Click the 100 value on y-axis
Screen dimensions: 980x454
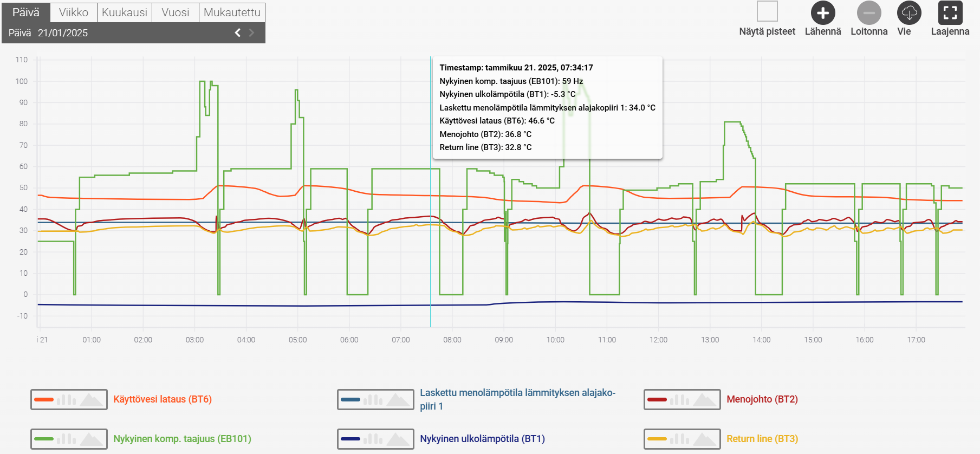tap(22, 81)
